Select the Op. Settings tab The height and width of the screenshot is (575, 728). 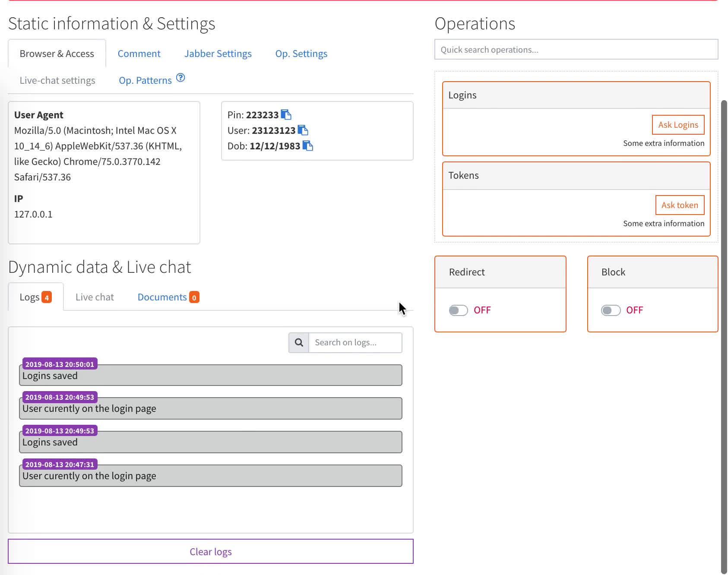(301, 54)
